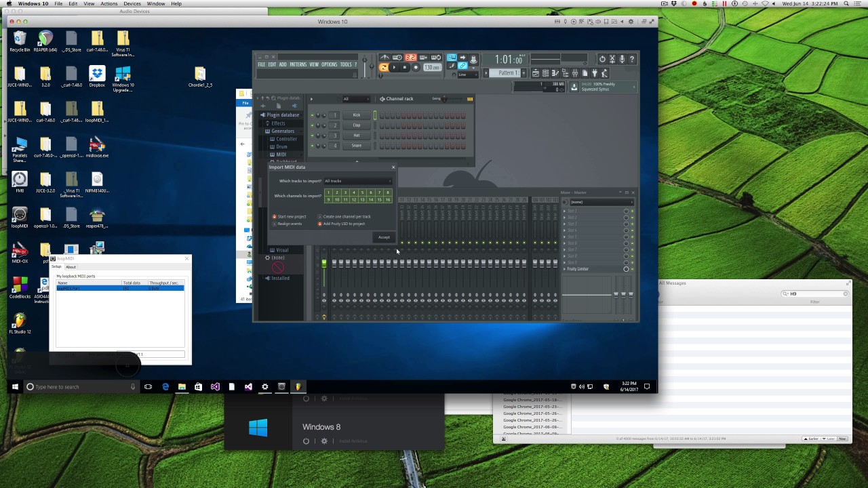Open the Dropbox desktop icon

[x=97, y=77]
